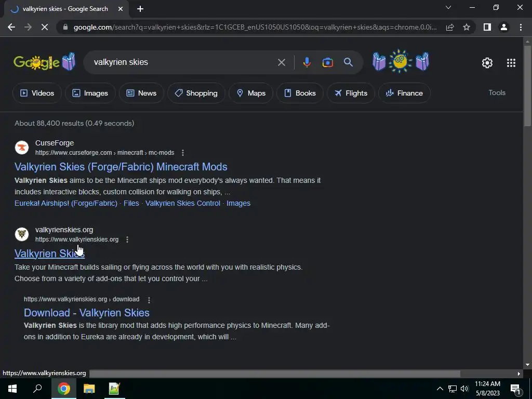532x399 pixels.
Task: Switch to the Maps filter
Action: [251, 93]
